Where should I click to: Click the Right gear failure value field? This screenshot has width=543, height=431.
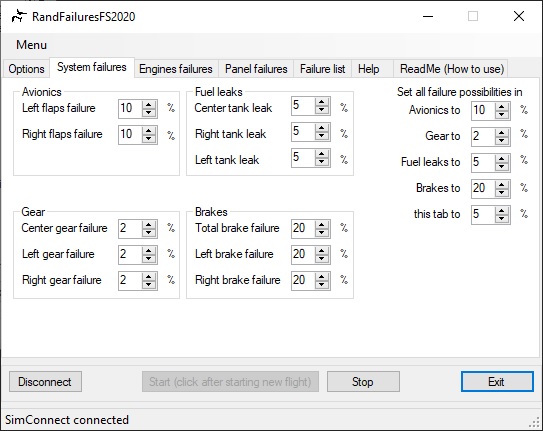point(130,280)
